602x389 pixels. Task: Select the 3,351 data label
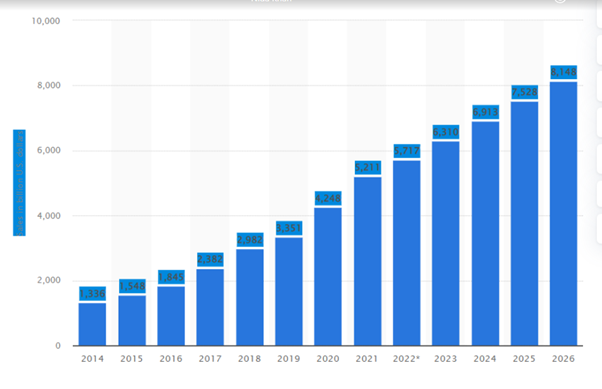pyautogui.click(x=289, y=228)
